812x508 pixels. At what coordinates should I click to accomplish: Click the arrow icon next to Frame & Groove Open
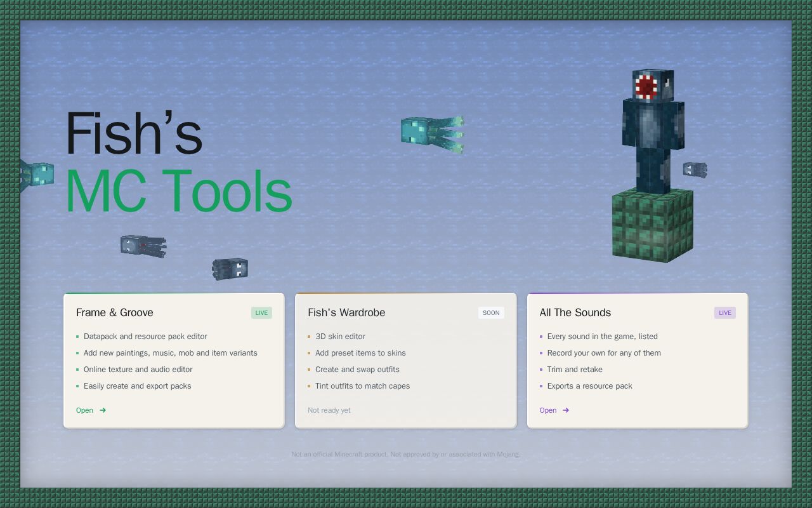pos(103,410)
